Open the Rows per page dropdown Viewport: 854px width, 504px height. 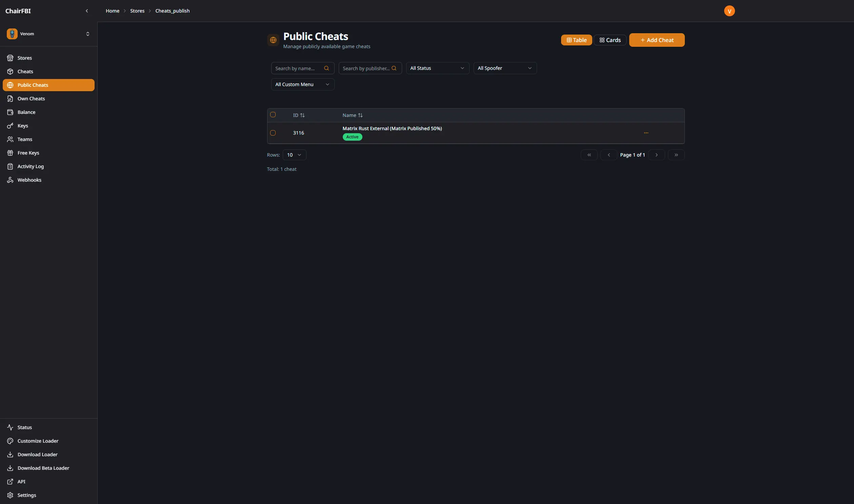pos(294,155)
